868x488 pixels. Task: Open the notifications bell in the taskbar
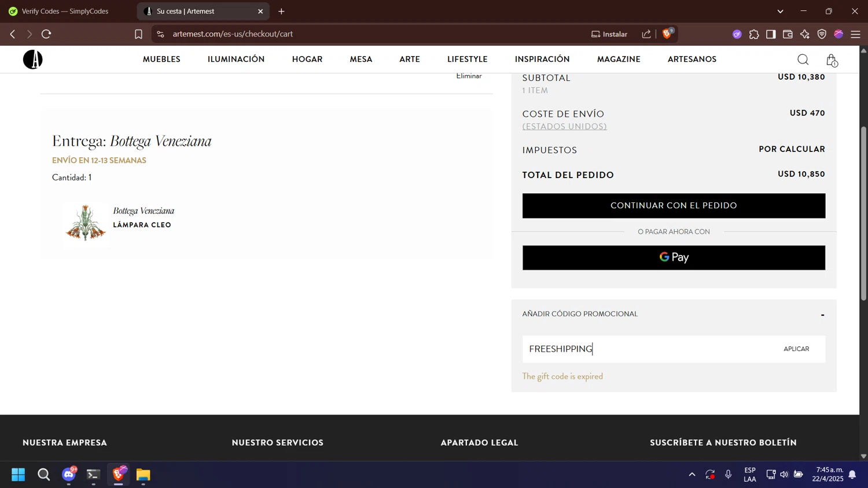[x=852, y=475]
